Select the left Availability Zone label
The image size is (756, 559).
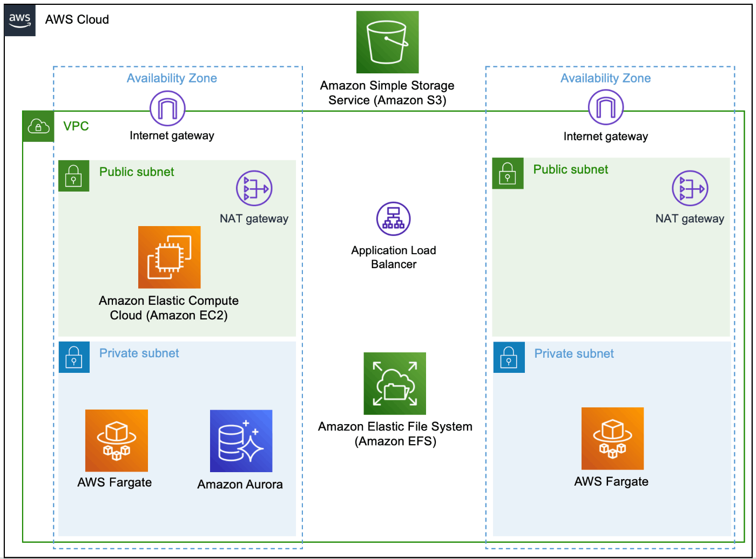click(172, 78)
